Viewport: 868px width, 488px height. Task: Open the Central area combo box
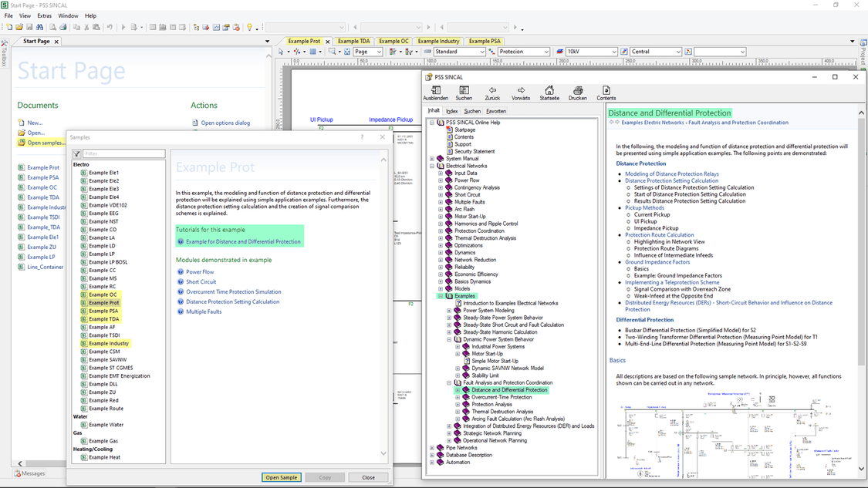(655, 52)
